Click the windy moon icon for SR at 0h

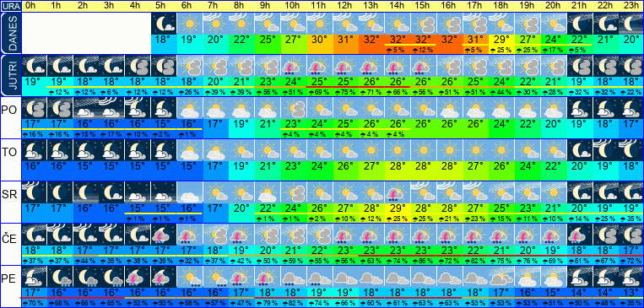[x=34, y=192]
